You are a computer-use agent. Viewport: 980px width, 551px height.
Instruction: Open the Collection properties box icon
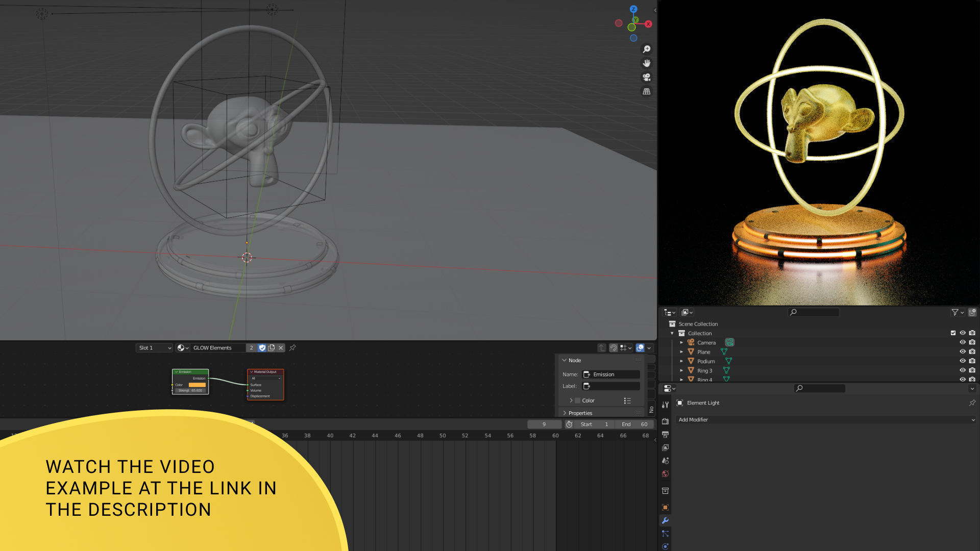(665, 491)
